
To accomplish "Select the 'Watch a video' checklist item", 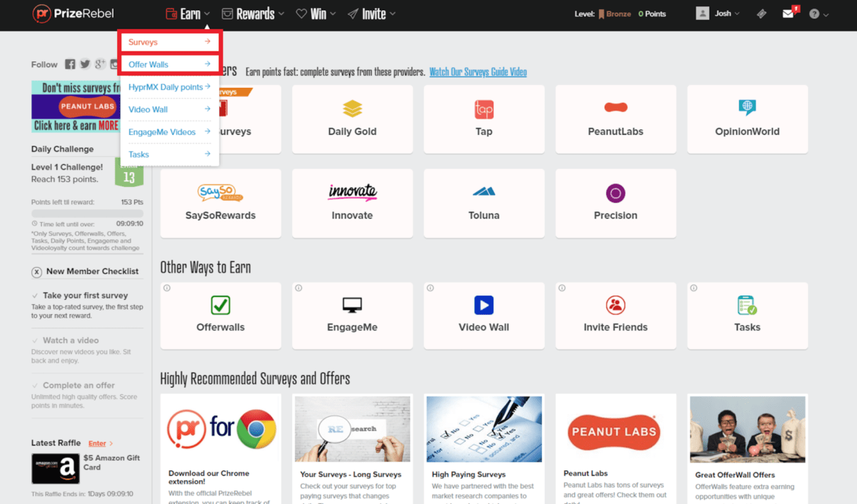I will click(71, 341).
